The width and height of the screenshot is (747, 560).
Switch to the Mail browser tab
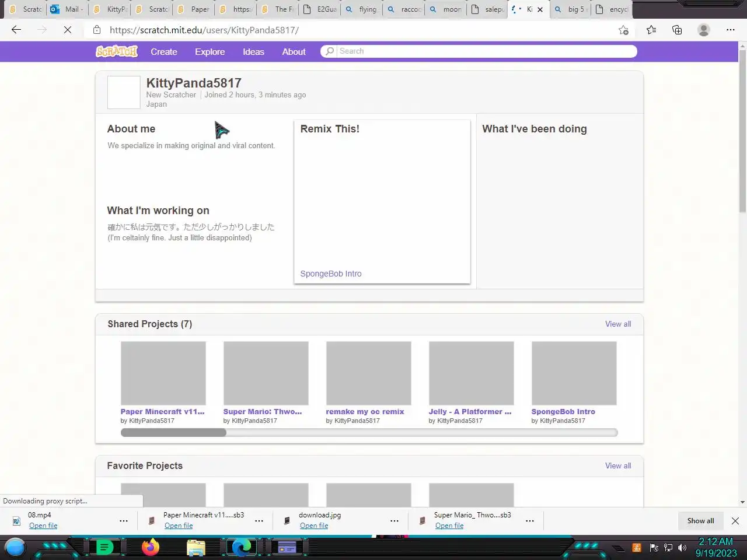[68, 9]
